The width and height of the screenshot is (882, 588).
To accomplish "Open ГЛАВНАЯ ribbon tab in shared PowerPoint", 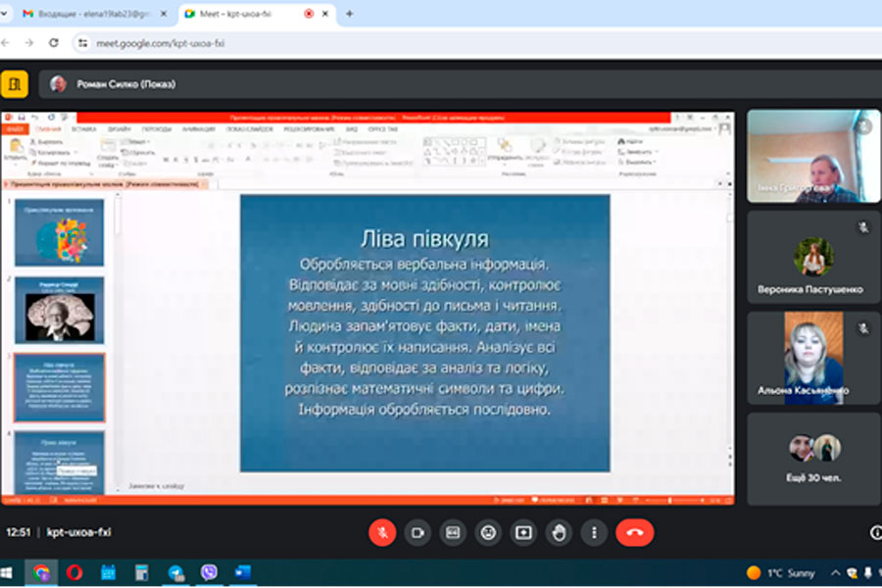I will pos(48,129).
